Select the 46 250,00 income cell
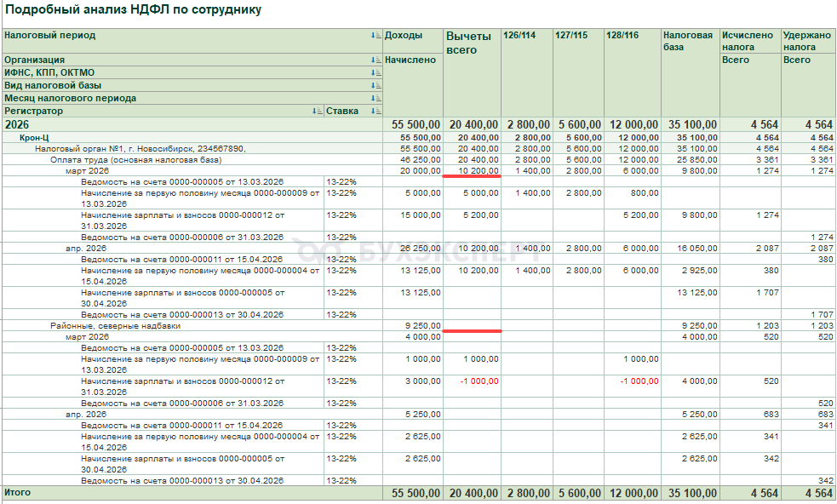This screenshot has height=504, width=837. pos(413,160)
